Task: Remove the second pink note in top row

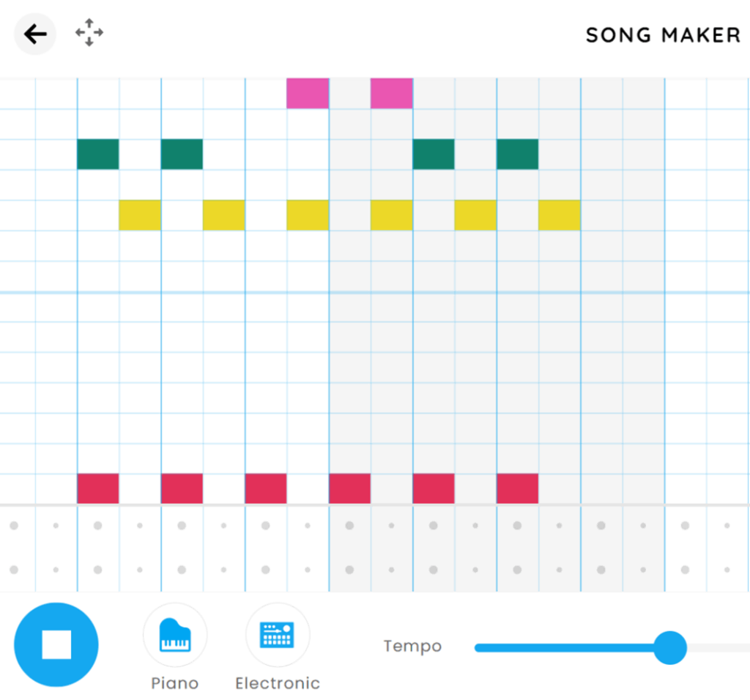Action: (x=391, y=93)
